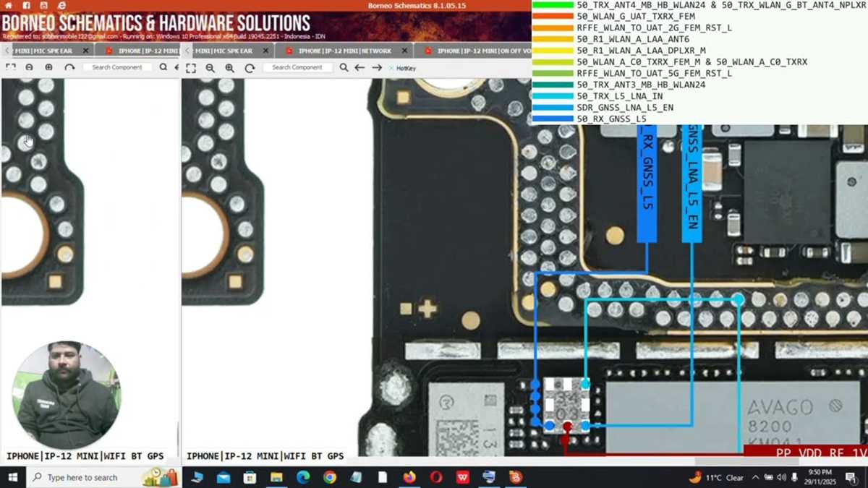Image resolution: width=868 pixels, height=488 pixels.
Task: Open File Explorer from the taskbar
Action: (x=276, y=477)
